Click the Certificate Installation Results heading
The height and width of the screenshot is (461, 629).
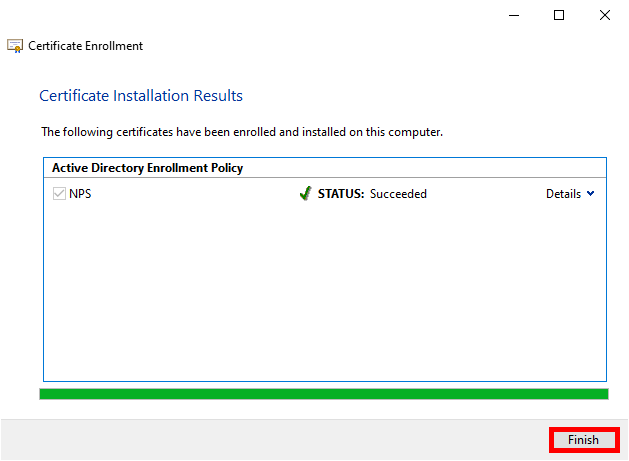[x=141, y=96]
